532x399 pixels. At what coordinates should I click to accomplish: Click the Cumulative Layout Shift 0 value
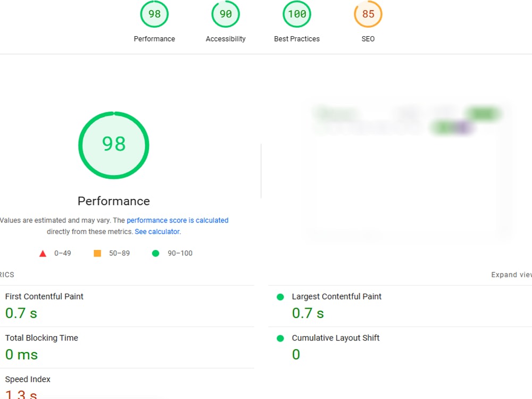coord(296,354)
